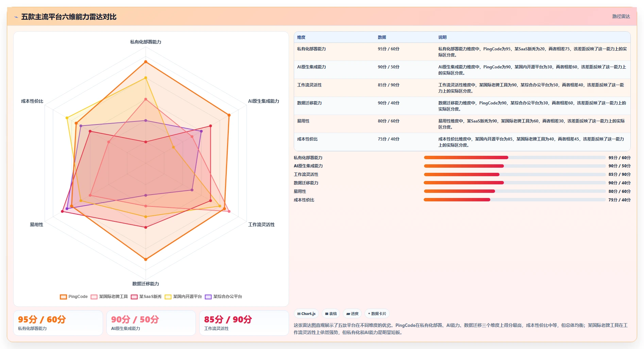Click the 75分 / 40分 table value

point(389,139)
